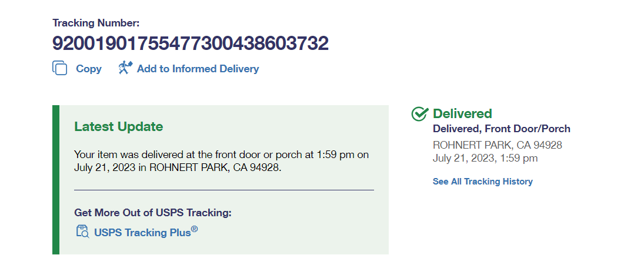Click "Delivered, Front Door/Porch" status text

coord(501,129)
